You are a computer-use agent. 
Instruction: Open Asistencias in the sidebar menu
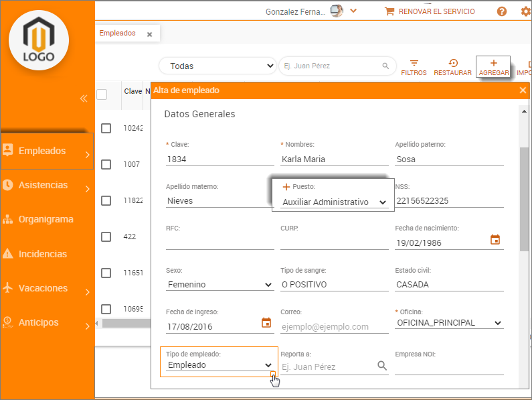point(43,185)
